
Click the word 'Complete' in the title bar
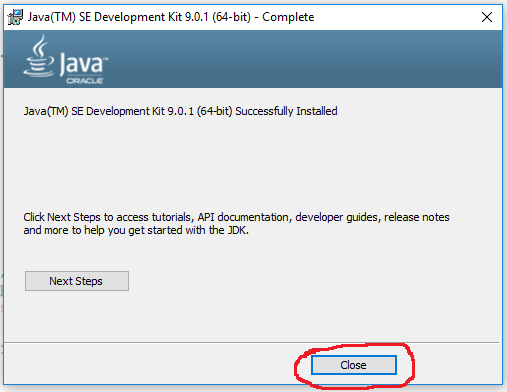[288, 17]
